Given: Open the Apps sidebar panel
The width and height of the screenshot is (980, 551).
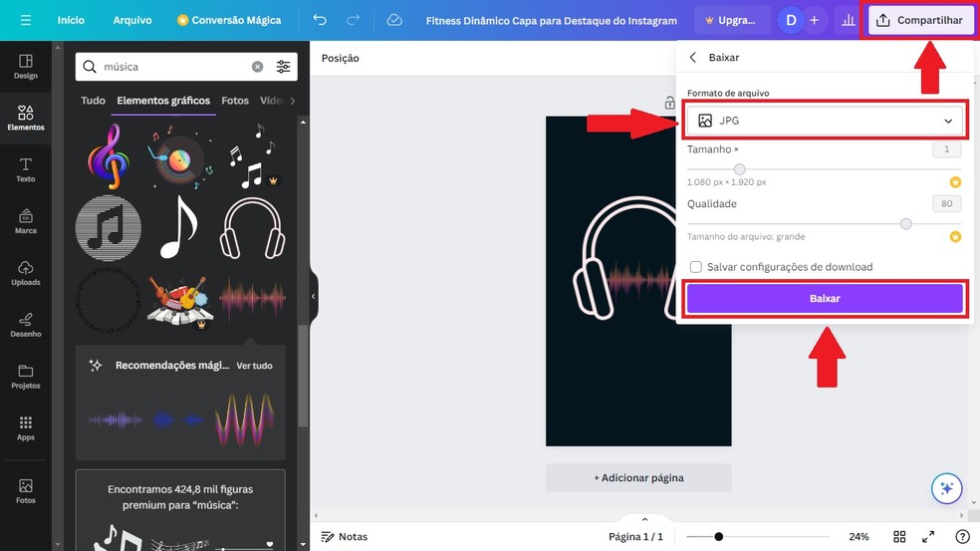Looking at the screenshot, I should 26,428.
